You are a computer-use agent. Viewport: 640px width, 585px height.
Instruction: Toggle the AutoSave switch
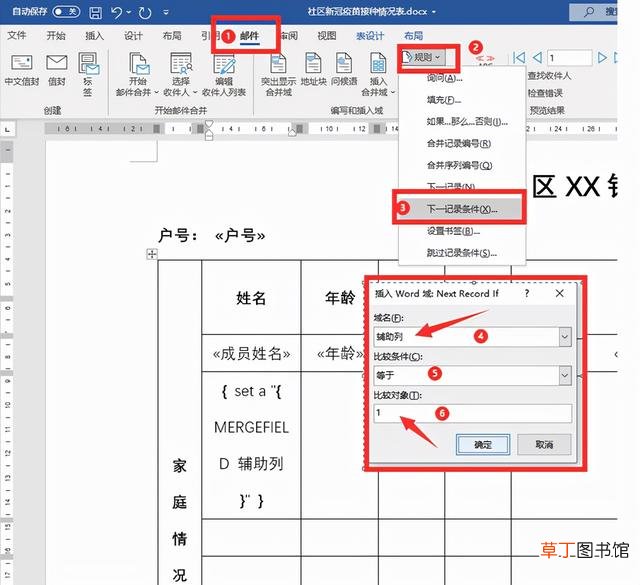(x=66, y=11)
